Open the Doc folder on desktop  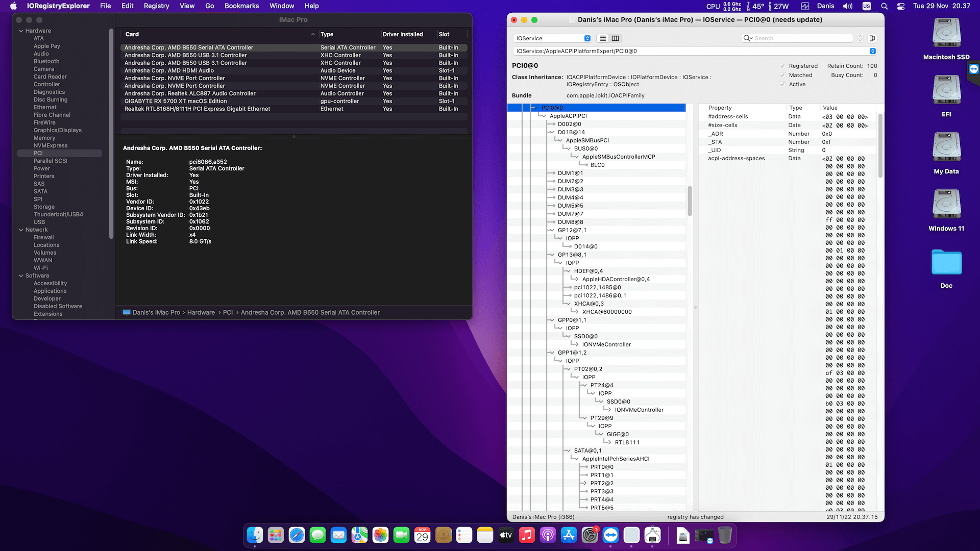click(x=946, y=263)
